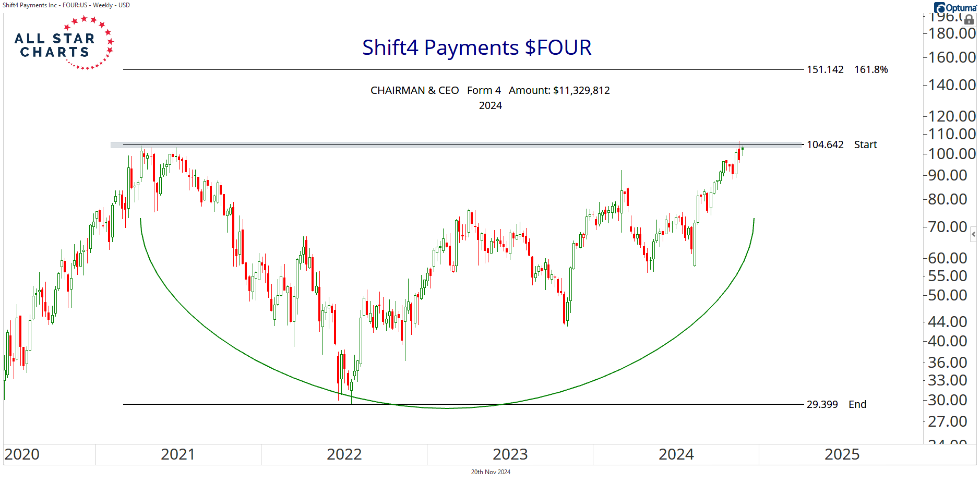
Task: Click 2024 on the time axis
Action: (x=676, y=454)
